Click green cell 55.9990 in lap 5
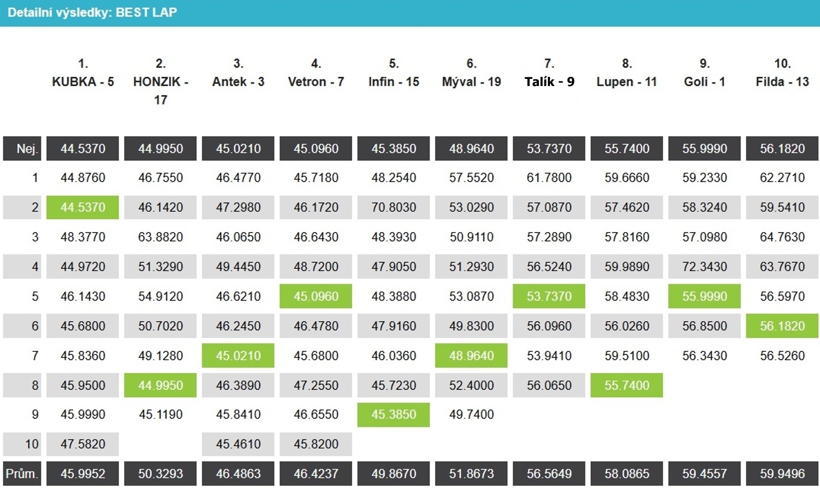The width and height of the screenshot is (820, 504). coord(705,296)
